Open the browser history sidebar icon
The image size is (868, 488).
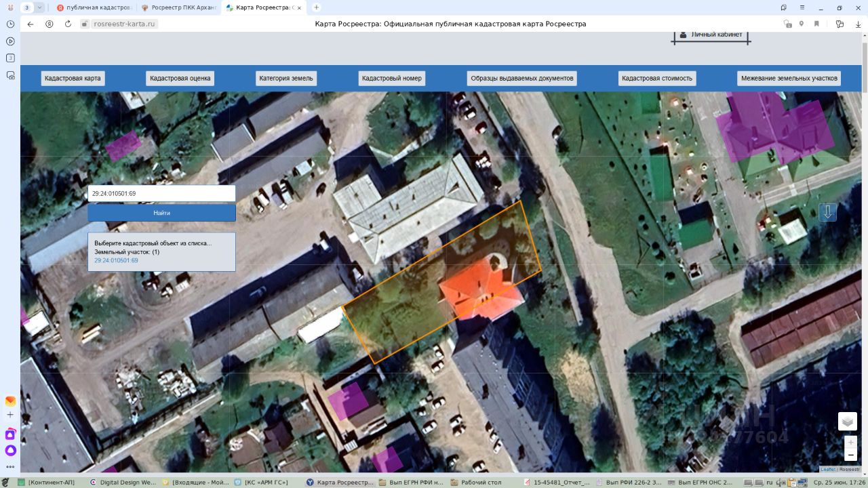coord(10,24)
